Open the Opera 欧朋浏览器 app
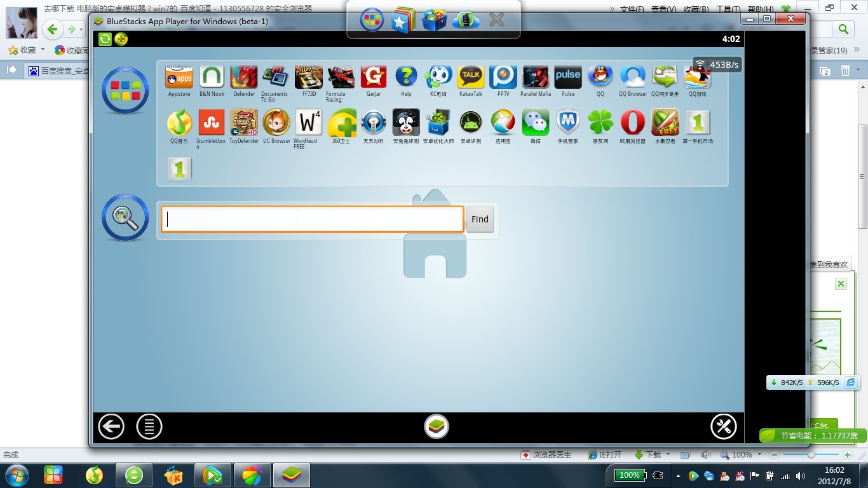 [633, 123]
